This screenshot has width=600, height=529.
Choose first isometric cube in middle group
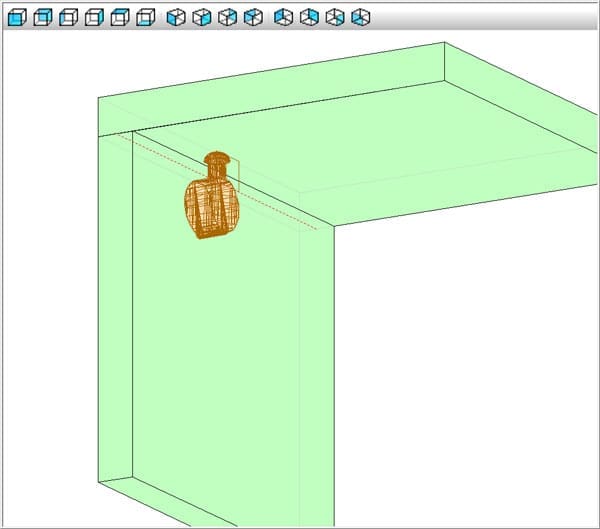point(176,17)
